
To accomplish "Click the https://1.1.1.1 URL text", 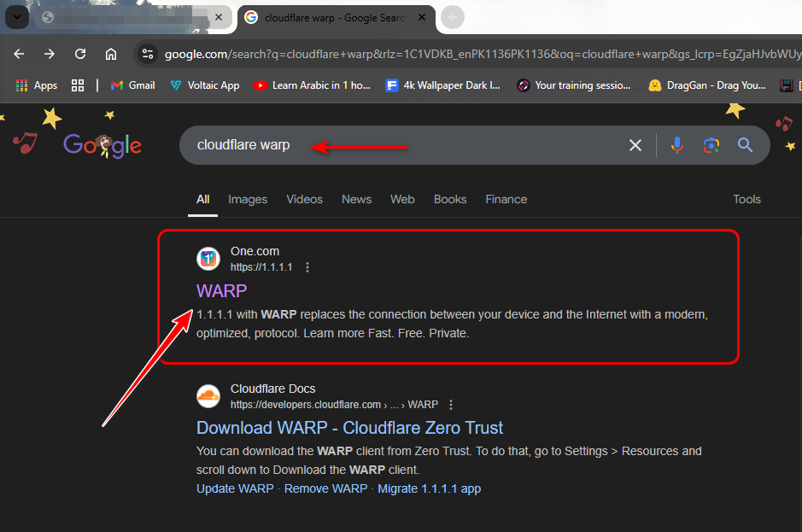I will tap(261, 267).
